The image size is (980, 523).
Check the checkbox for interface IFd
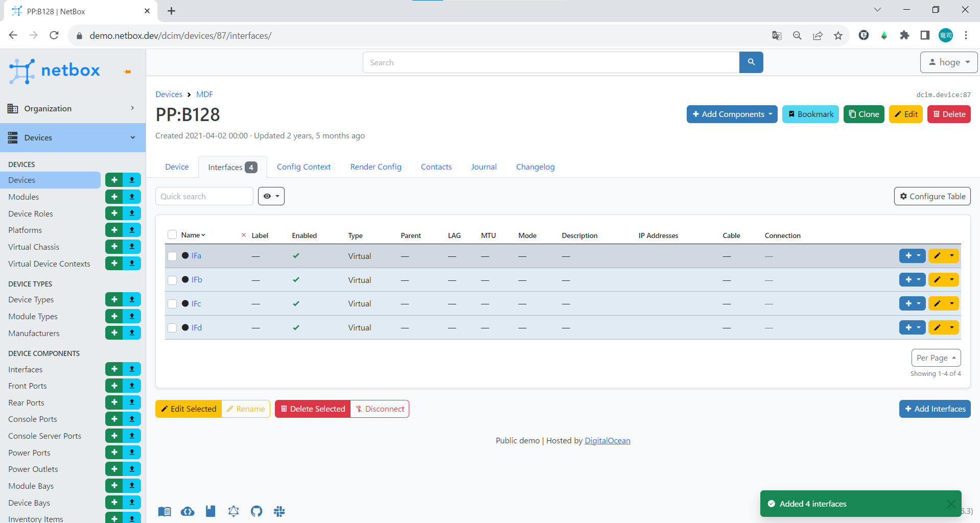pos(172,327)
